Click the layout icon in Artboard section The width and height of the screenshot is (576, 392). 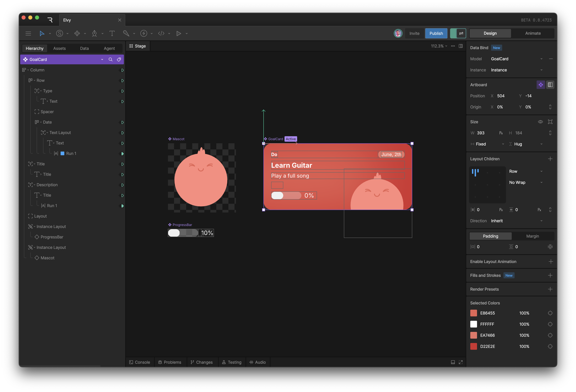coord(550,85)
